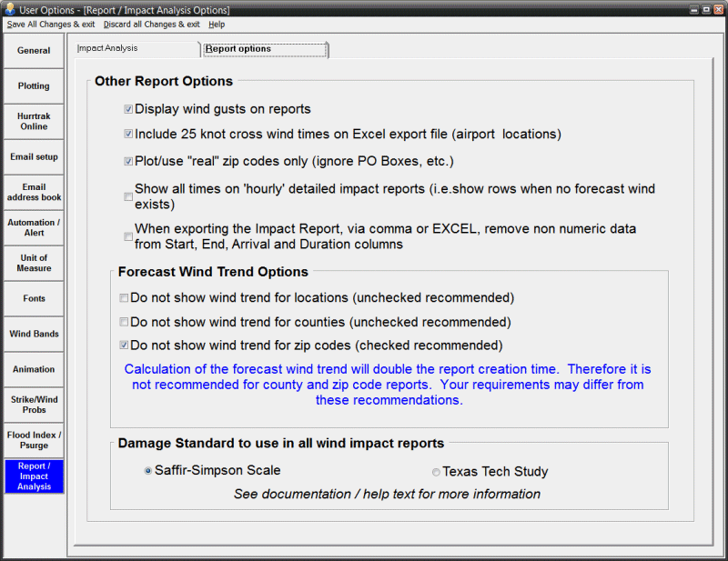Maximize the User Options window
Viewport: 728px width, 561px height.
[706, 9]
